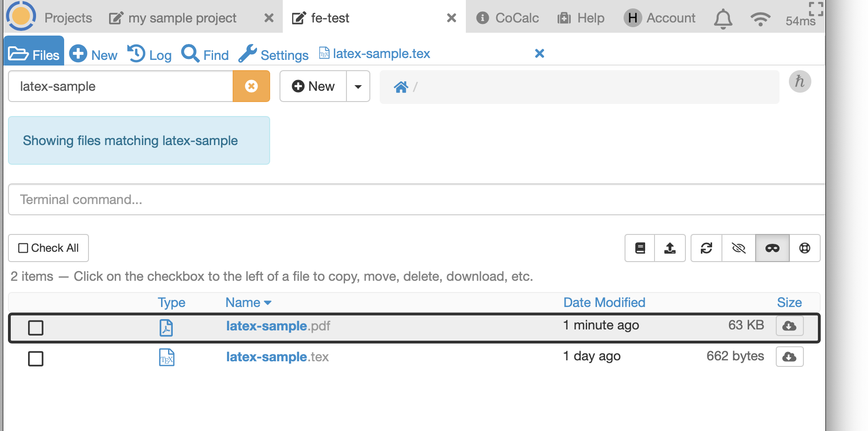Tick the Check All checkbox
The width and height of the screenshot is (868, 431).
[23, 248]
